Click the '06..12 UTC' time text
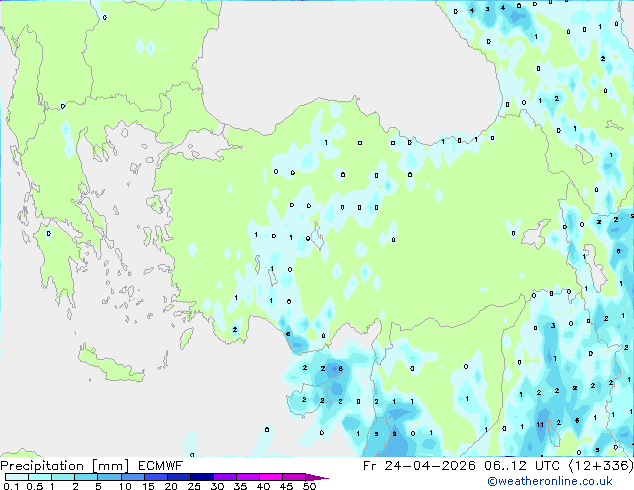The height and width of the screenshot is (490, 634). (x=522, y=466)
